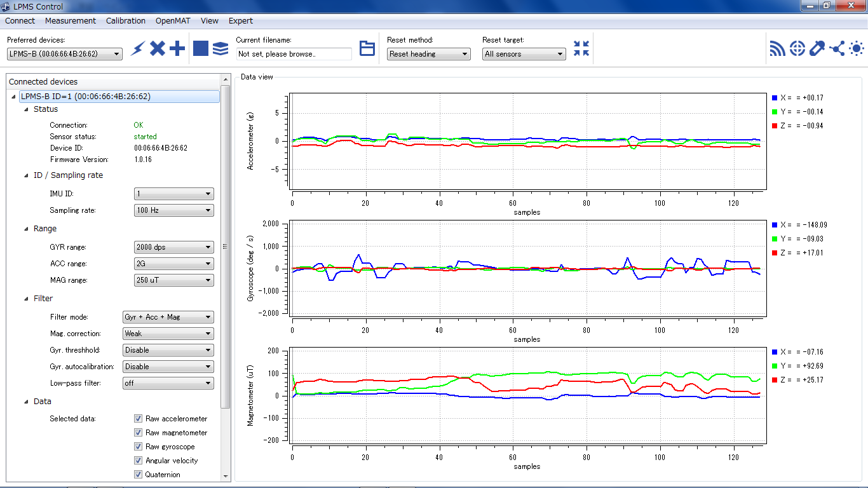
Task: Click the inward arrows reset orientation icon
Action: [581, 48]
